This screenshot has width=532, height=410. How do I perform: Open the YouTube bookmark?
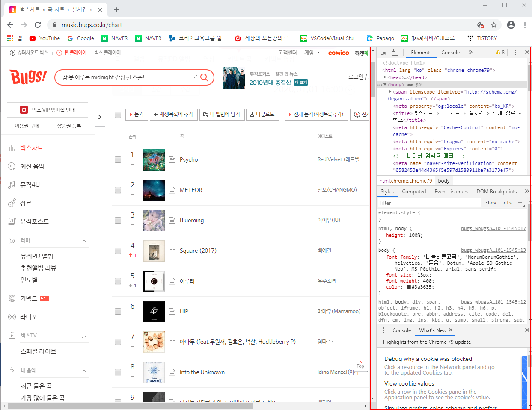tap(45, 38)
